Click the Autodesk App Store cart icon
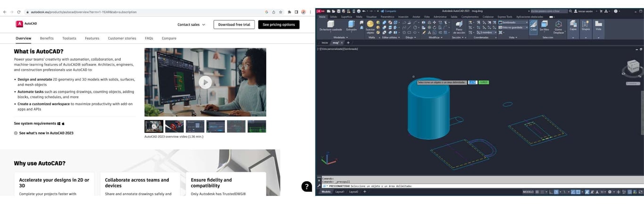Viewport: 644px width, 204px height. (x=601, y=11)
